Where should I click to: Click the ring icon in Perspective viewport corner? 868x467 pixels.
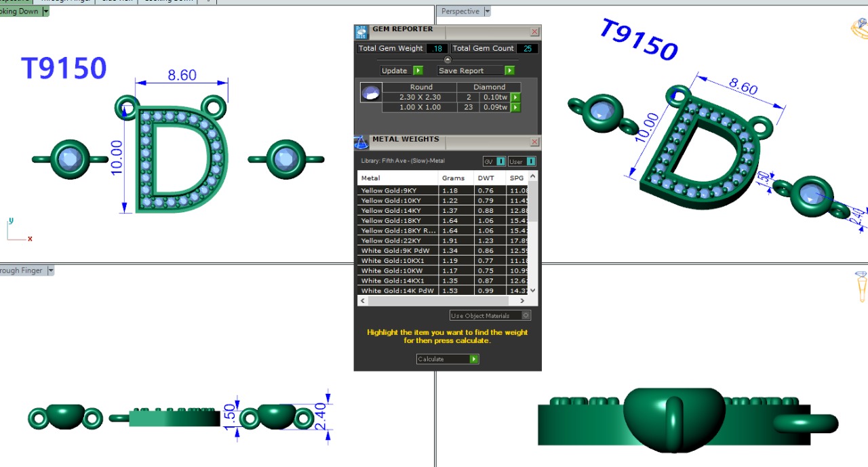point(859,28)
